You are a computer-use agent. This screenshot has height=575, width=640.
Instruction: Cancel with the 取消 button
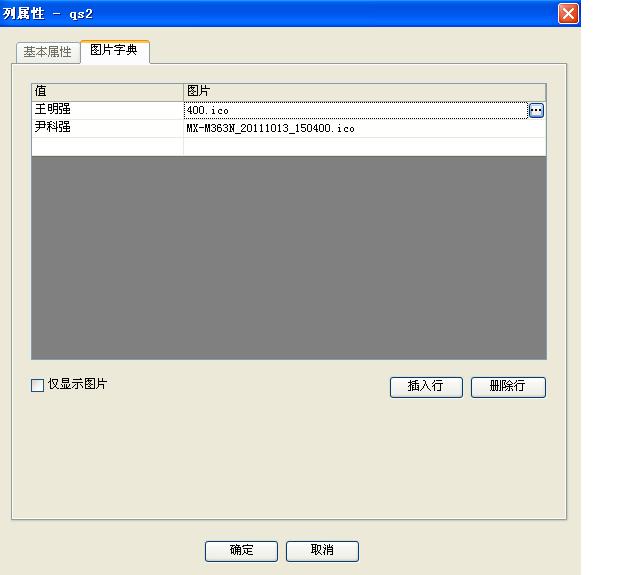click(322, 551)
